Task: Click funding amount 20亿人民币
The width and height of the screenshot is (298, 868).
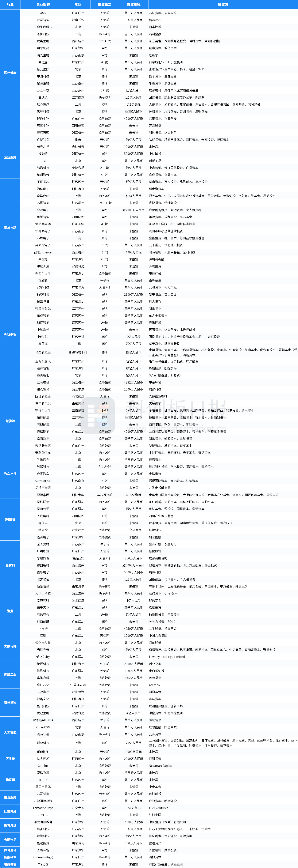Action: click(133, 743)
